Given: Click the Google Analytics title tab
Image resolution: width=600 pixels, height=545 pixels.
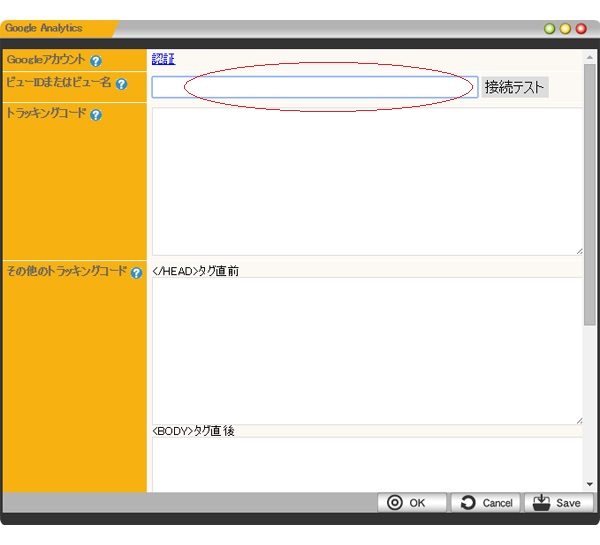Looking at the screenshot, I should tap(57, 29).
